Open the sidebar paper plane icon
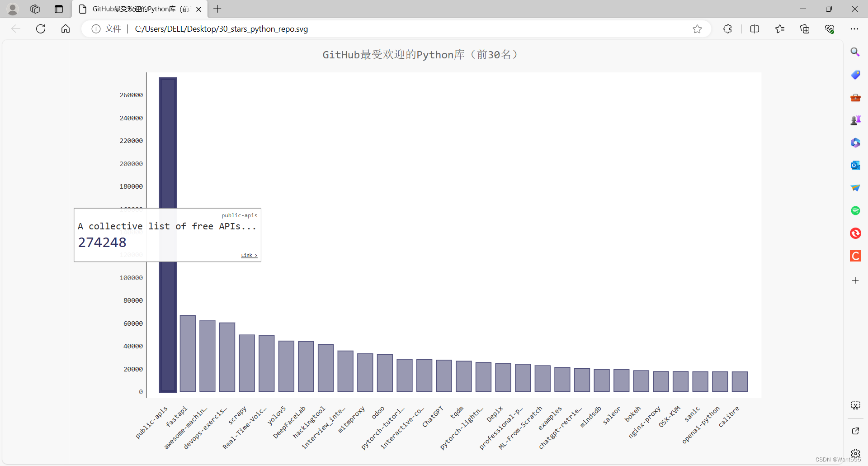Viewport: 868px width, 466px height. (x=855, y=188)
